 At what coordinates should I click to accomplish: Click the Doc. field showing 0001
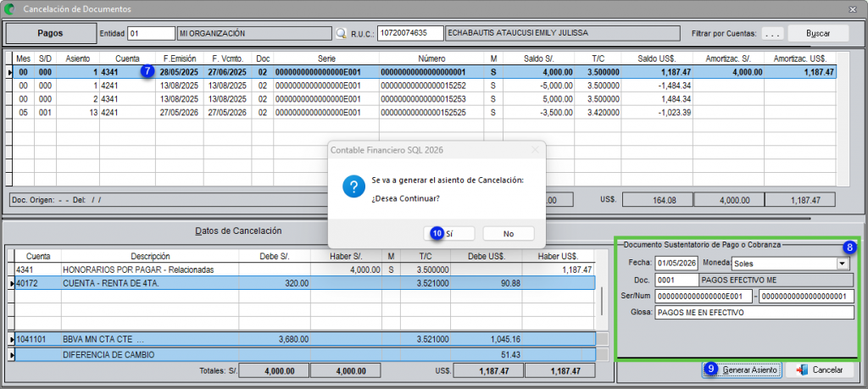[x=676, y=280]
